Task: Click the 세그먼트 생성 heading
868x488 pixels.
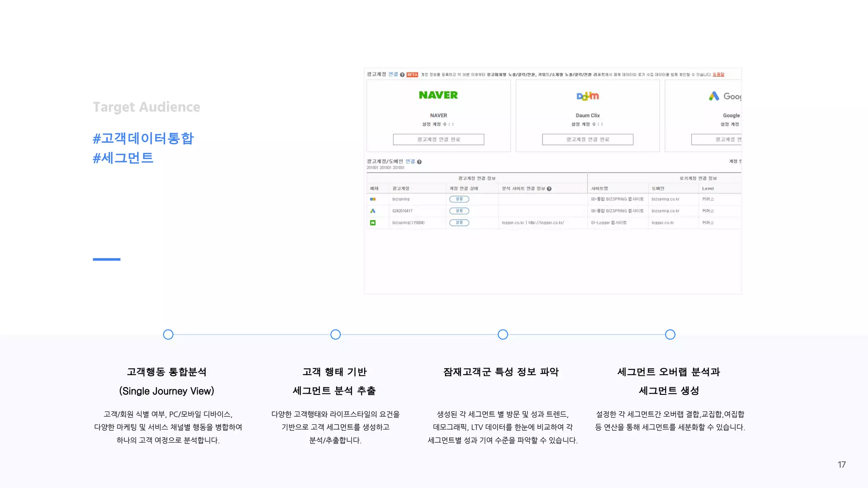Action: click(669, 391)
